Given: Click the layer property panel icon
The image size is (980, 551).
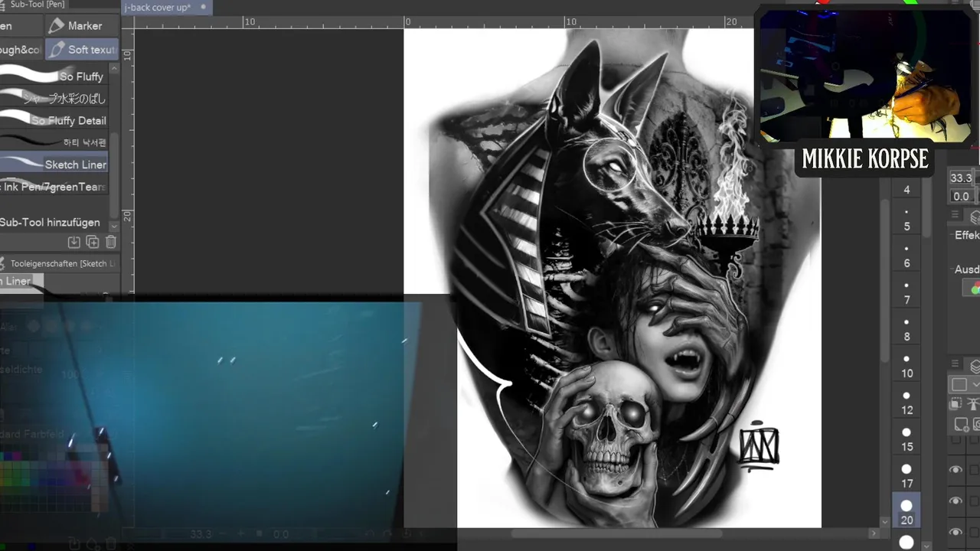Looking at the screenshot, I should point(974,217).
